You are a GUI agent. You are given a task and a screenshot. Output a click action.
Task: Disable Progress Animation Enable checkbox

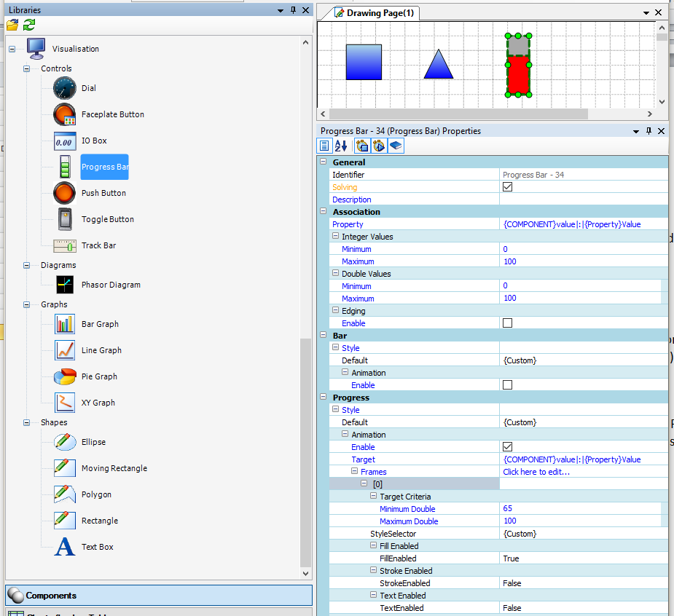tap(508, 447)
